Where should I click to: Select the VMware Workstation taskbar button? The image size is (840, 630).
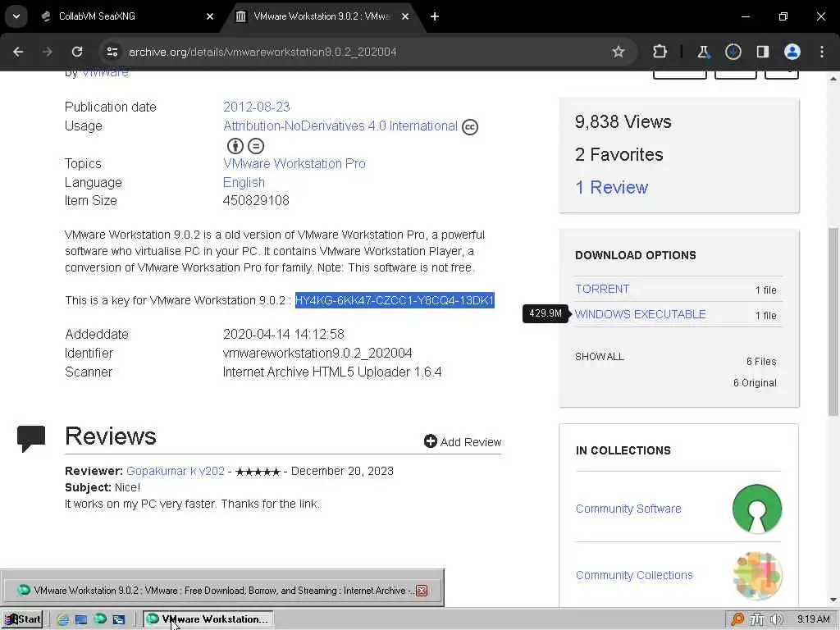click(x=208, y=619)
